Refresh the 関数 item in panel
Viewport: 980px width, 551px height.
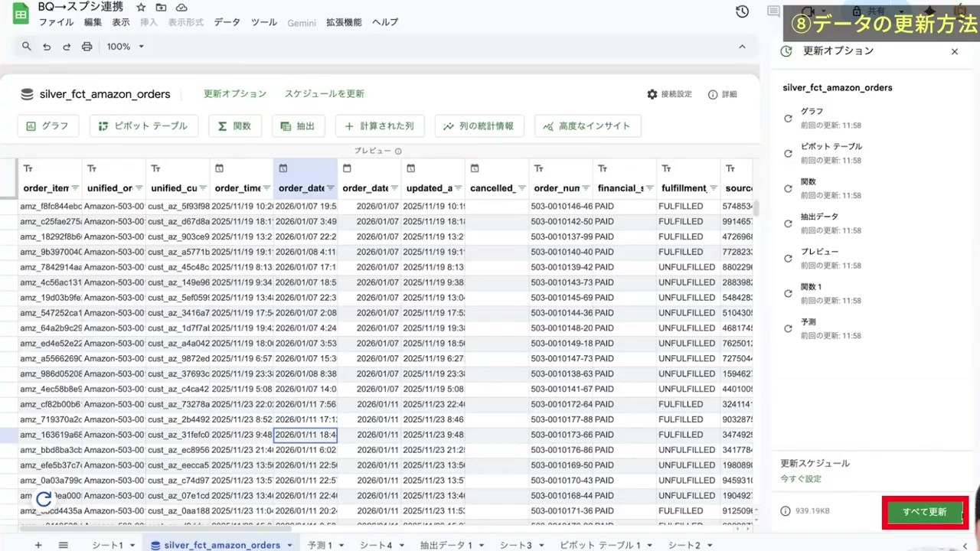788,189
